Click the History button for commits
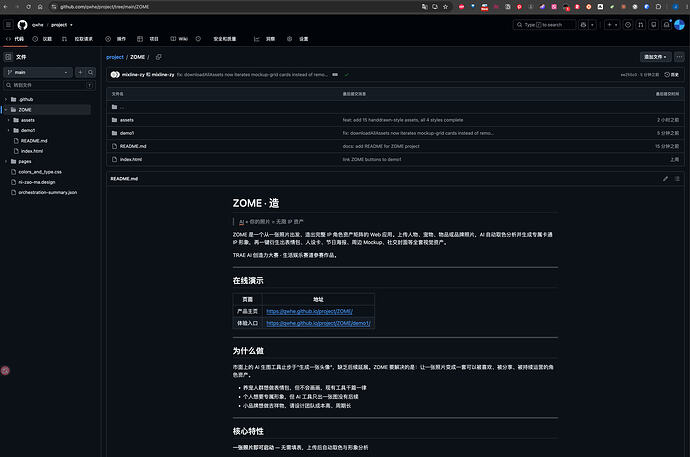Viewport: 690px width, 457px height. coord(672,75)
